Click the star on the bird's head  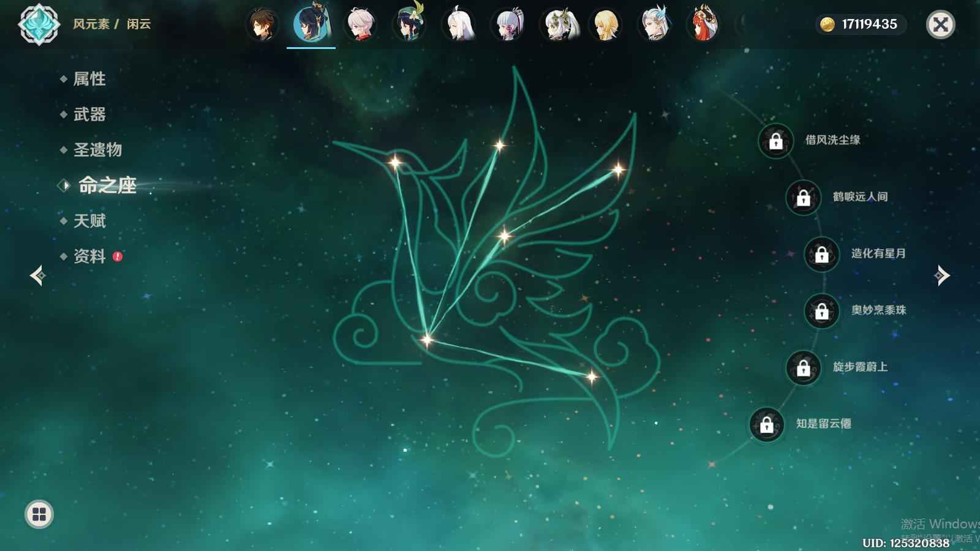coord(396,162)
